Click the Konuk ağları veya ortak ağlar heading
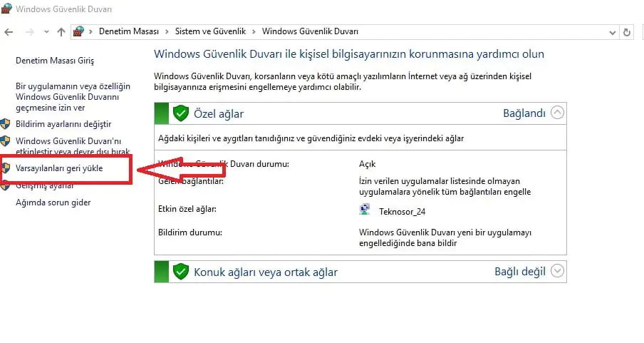Image resolution: width=644 pixels, height=343 pixels. (265, 272)
